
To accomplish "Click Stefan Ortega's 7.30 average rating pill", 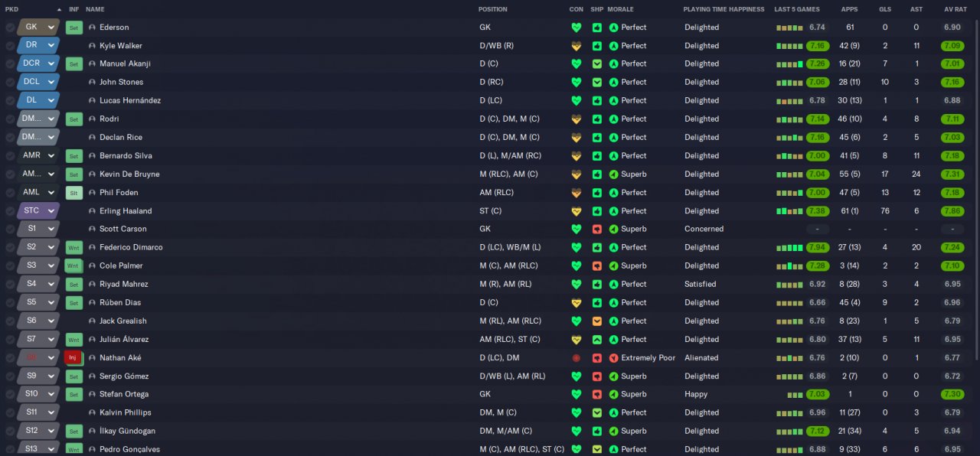I will pos(952,395).
